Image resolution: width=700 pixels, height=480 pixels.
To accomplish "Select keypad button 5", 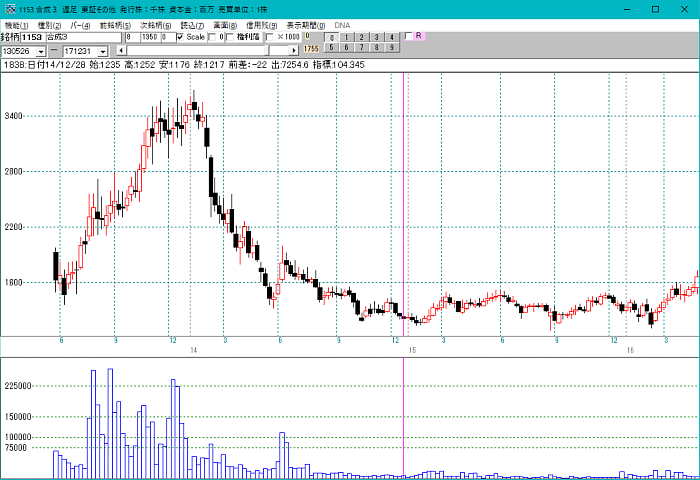I will pyautogui.click(x=332, y=48).
